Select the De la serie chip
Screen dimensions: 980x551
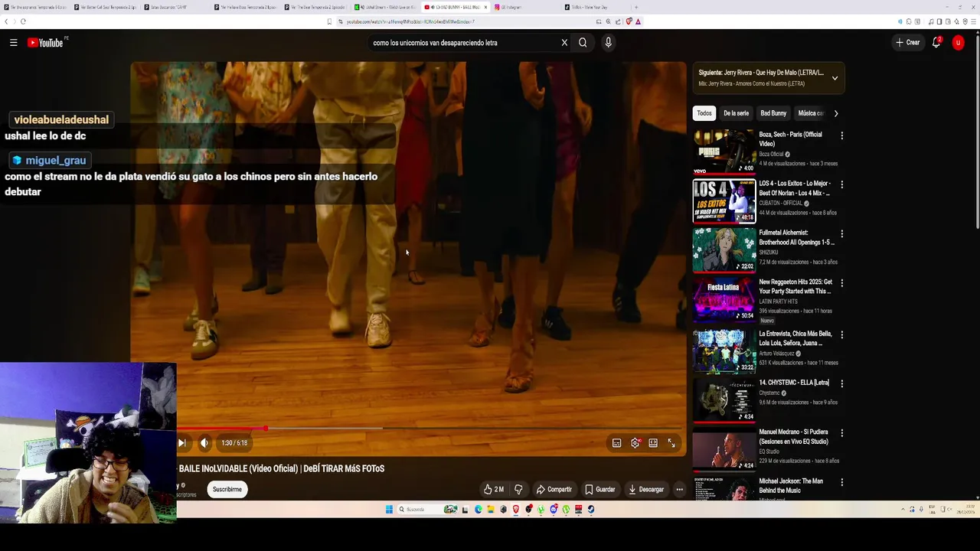(737, 113)
